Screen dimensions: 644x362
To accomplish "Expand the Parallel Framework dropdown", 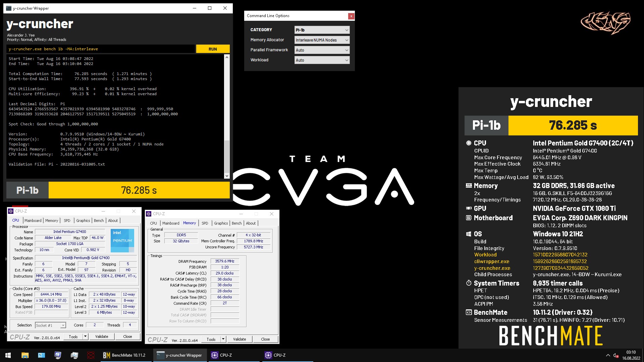I will 322,50.
